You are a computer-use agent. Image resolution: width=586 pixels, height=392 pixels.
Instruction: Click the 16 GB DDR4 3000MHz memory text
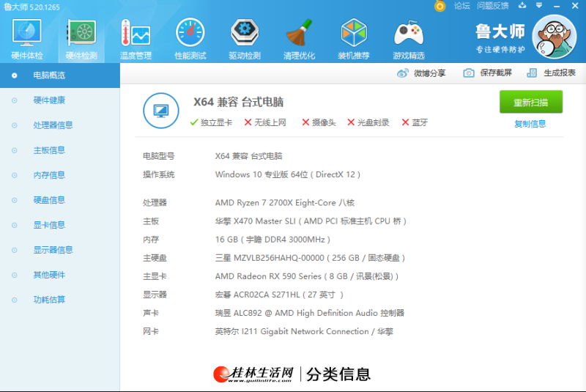click(x=272, y=239)
